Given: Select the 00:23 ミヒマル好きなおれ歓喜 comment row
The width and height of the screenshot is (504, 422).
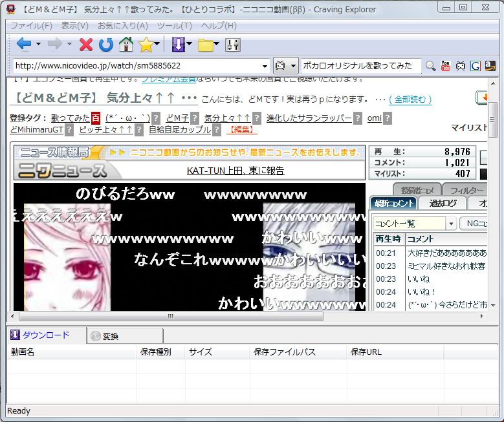Looking at the screenshot, I should tap(431, 266).
